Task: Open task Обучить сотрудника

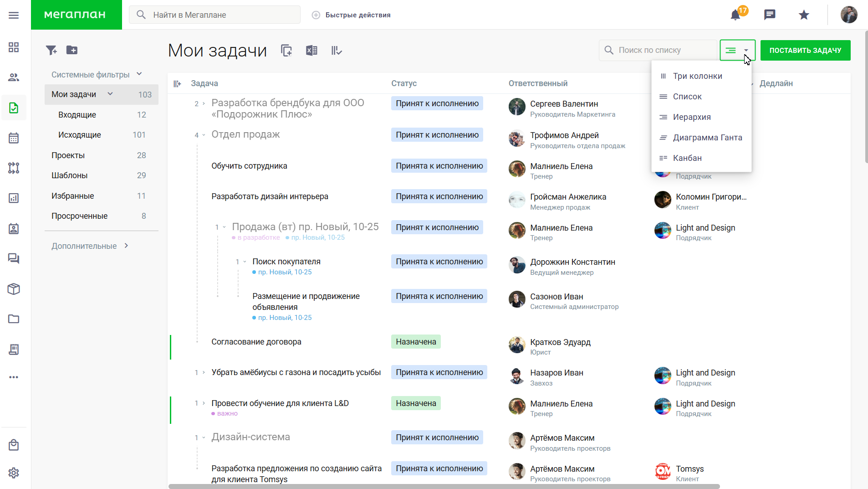Action: pyautogui.click(x=249, y=166)
